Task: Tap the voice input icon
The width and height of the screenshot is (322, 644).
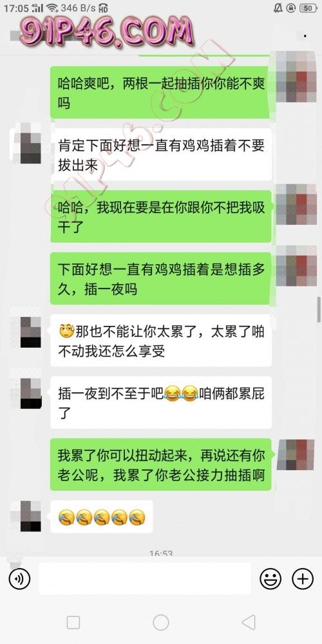Action: pyautogui.click(x=19, y=579)
